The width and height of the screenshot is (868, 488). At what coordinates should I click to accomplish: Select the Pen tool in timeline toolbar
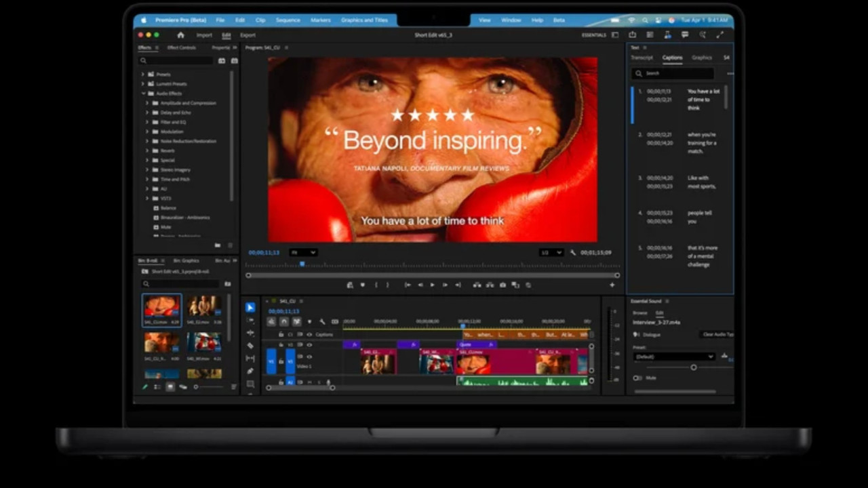coord(250,371)
